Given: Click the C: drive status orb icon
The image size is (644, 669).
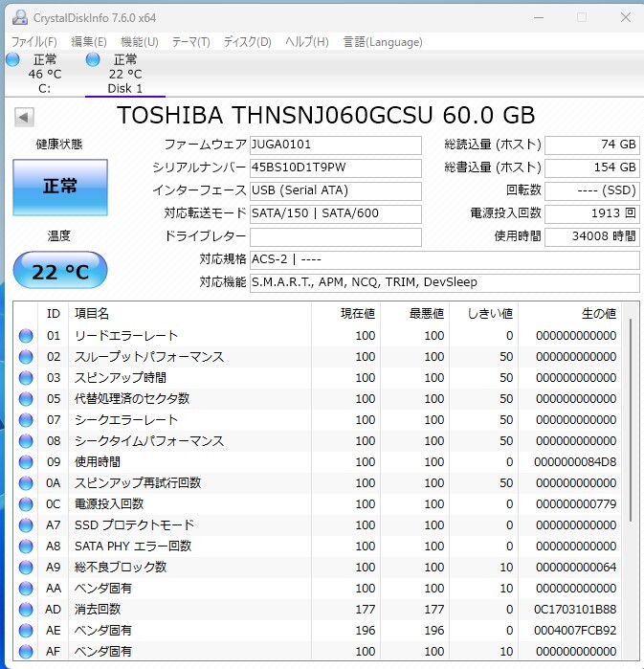Looking at the screenshot, I should pos(12,60).
